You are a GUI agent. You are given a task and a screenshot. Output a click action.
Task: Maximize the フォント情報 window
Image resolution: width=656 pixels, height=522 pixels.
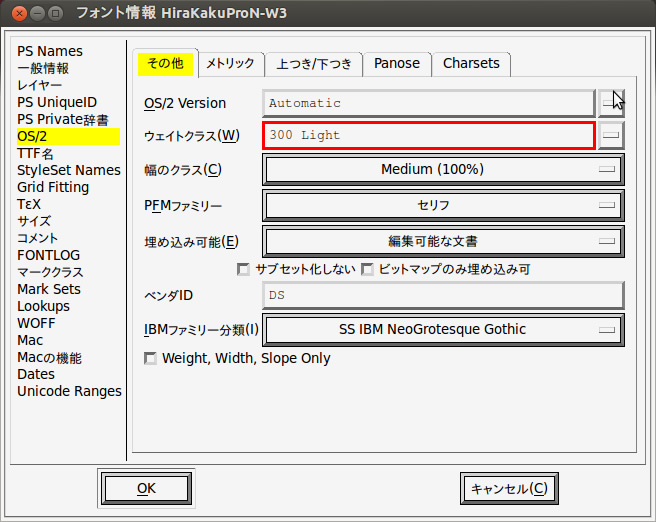pos(55,14)
